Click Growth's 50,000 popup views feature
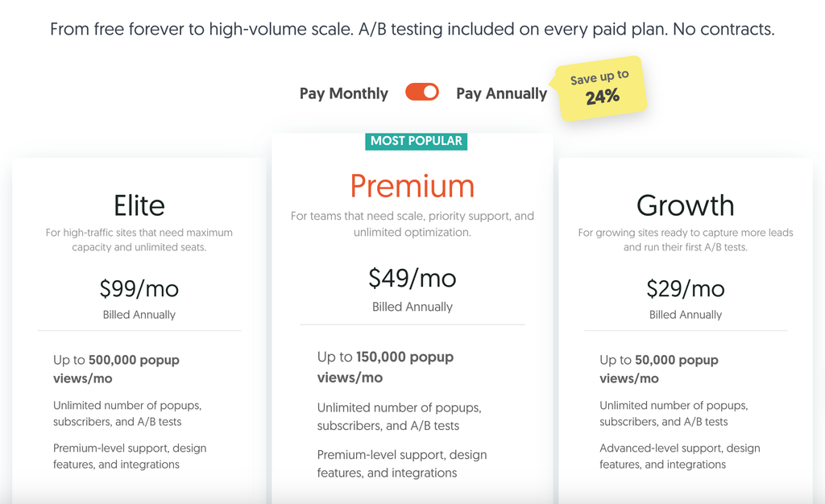 tap(659, 369)
